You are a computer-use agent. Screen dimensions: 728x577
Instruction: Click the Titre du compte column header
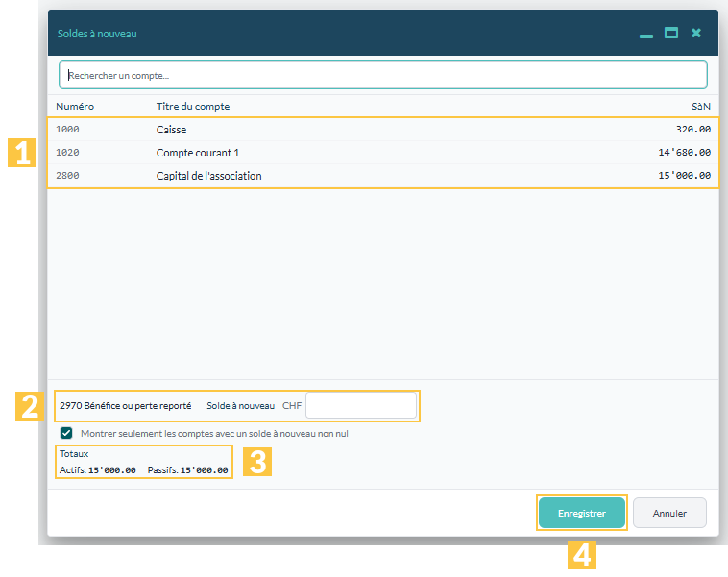coord(193,107)
